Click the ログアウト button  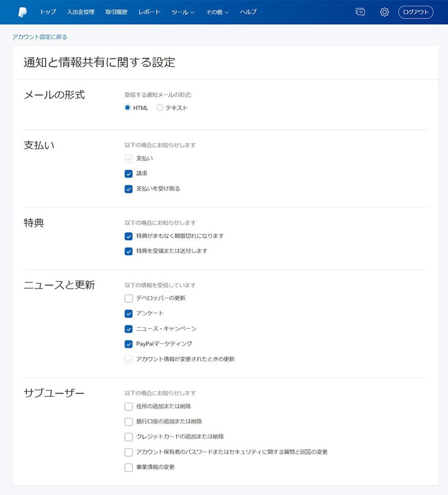point(415,12)
